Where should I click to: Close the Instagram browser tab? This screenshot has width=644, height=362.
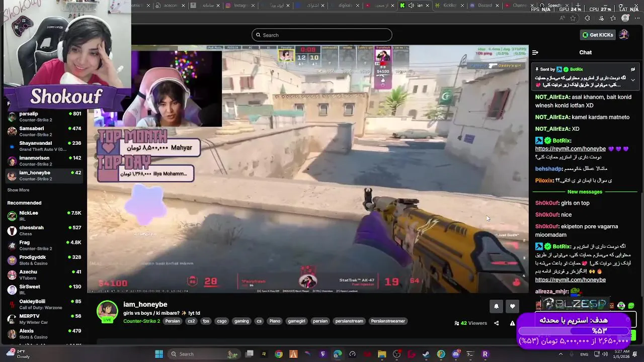pos(253,6)
